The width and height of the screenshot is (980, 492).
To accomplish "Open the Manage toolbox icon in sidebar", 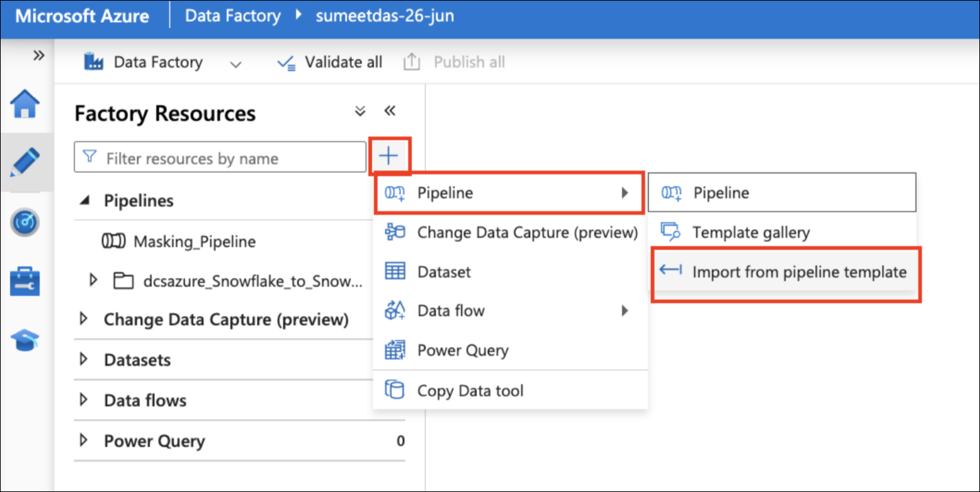I will coord(25,281).
